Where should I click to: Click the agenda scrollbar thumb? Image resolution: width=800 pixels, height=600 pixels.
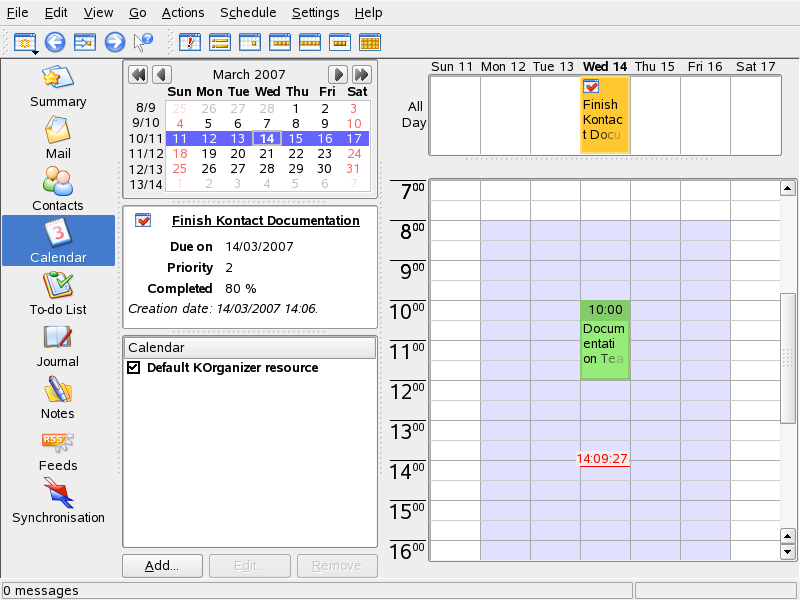coord(787,358)
